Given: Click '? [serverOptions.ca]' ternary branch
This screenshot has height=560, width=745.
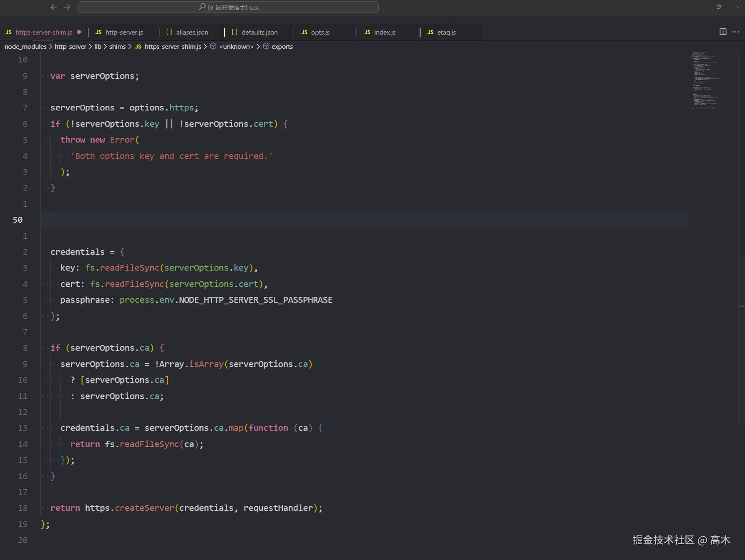Looking at the screenshot, I should [x=120, y=380].
